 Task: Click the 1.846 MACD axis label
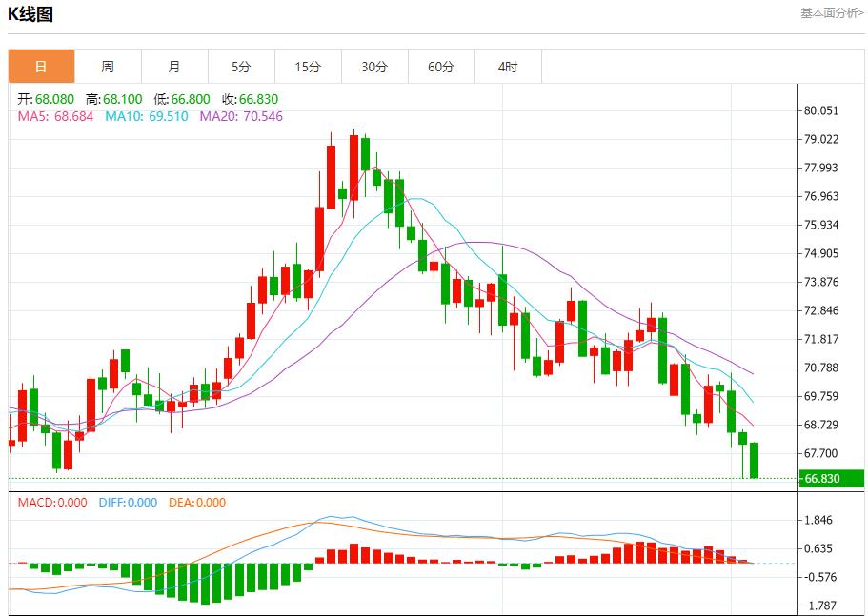(818, 521)
